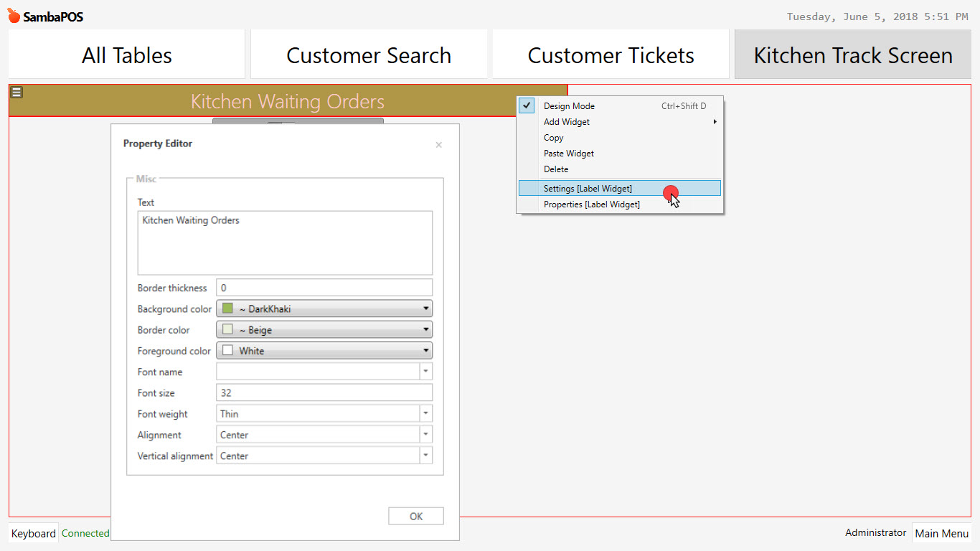Click the Font size input field
This screenshot has width=980, height=551.
coord(324,392)
